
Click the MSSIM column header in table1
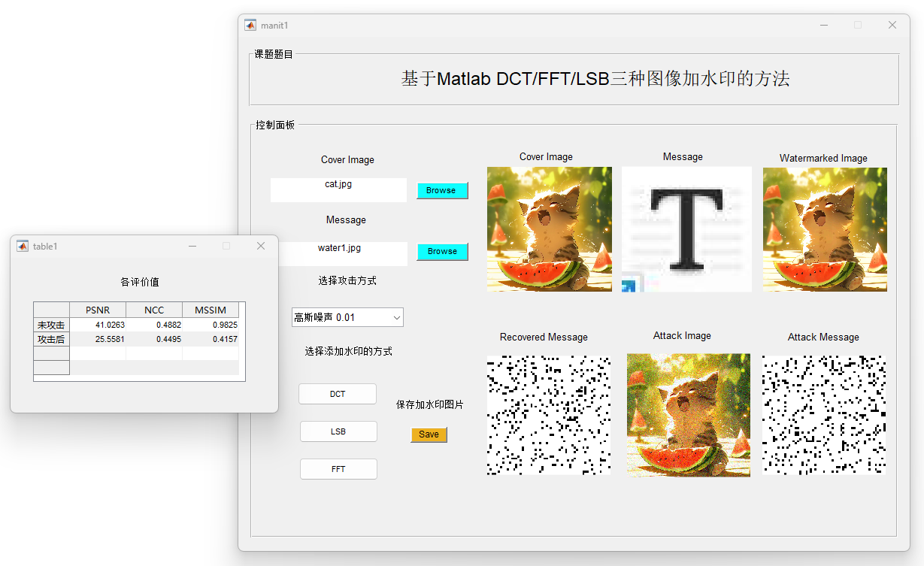[x=211, y=310]
